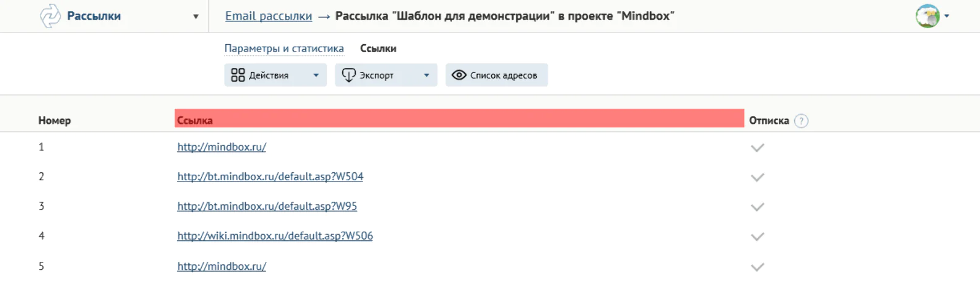Toggle unsubscribe checkmark for link row 1
Image resolution: width=980 pixels, height=290 pixels.
pyautogui.click(x=757, y=148)
